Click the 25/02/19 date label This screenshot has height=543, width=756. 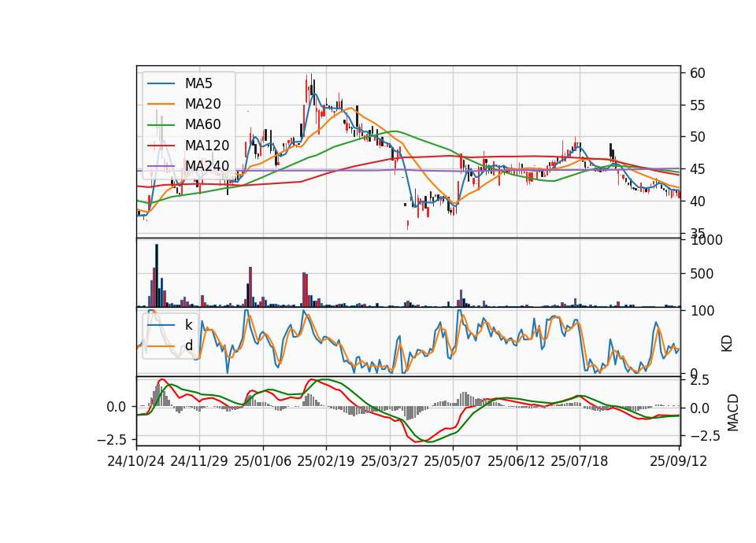pyautogui.click(x=326, y=461)
